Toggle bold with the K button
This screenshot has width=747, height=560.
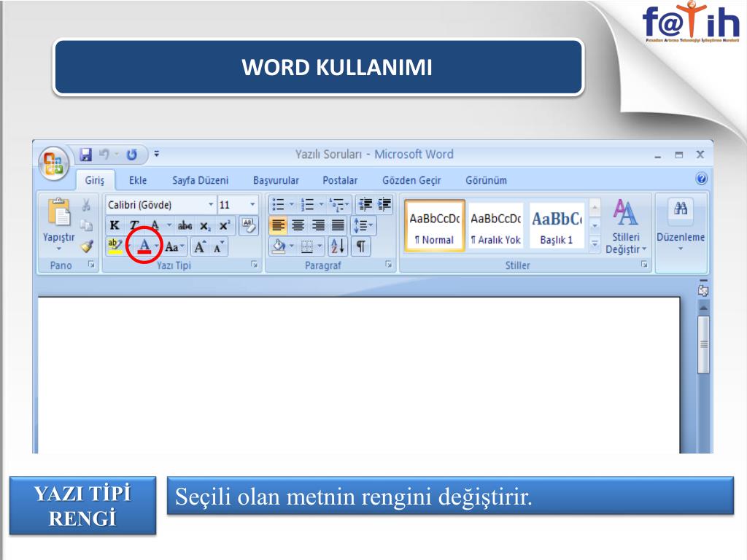[115, 226]
